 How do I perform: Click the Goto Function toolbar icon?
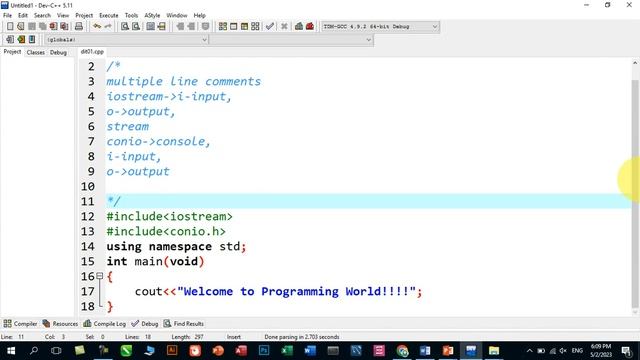151,27
